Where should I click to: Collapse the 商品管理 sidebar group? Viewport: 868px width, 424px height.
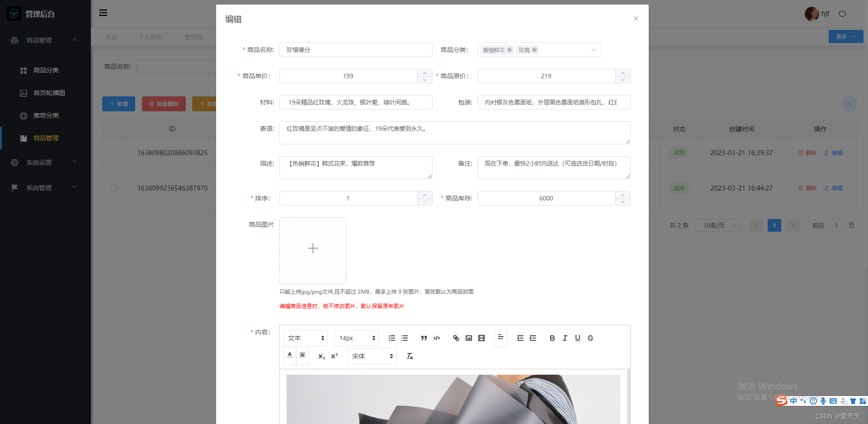point(45,40)
